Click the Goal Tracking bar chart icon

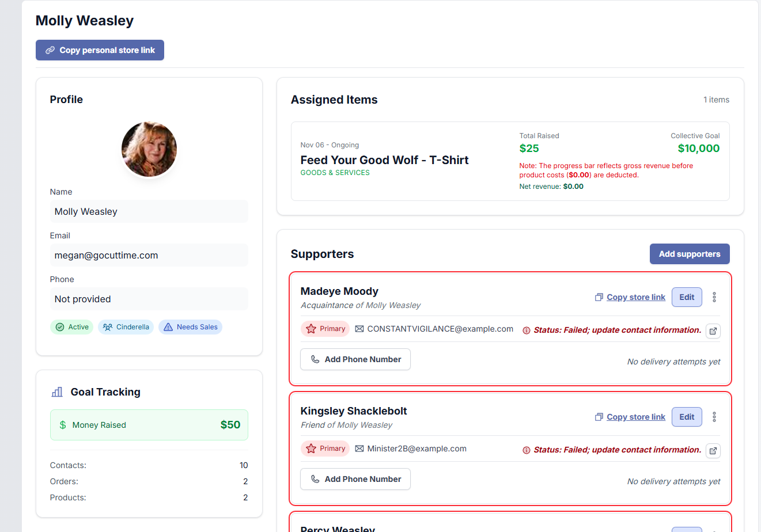coord(57,392)
